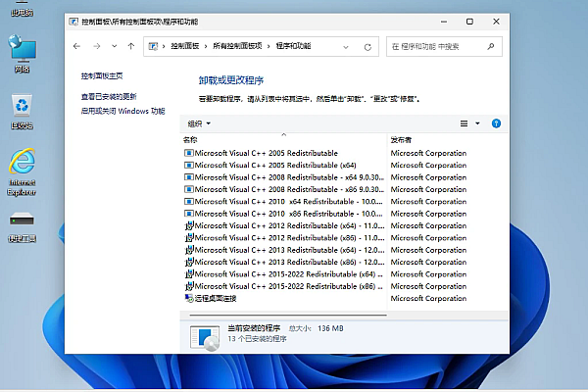The width and height of the screenshot is (588, 392).
Task: Select Visual C++ 2005 Redistributable entry
Action: [x=267, y=153]
